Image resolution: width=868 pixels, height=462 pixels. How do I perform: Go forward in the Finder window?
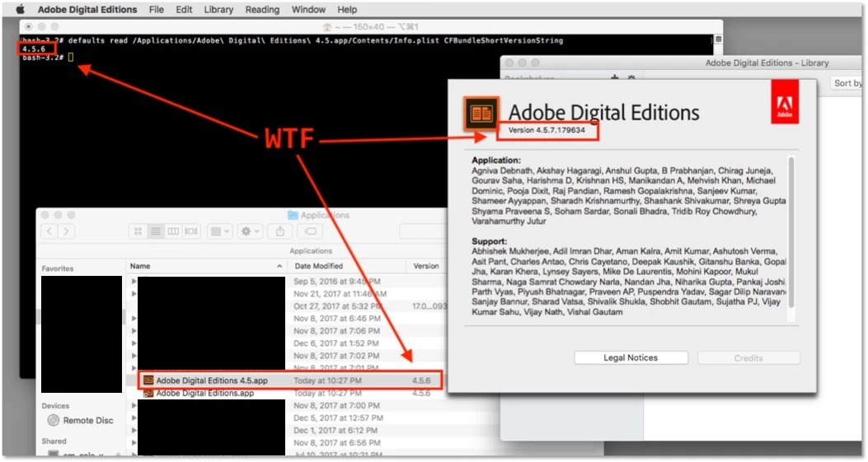[66, 231]
